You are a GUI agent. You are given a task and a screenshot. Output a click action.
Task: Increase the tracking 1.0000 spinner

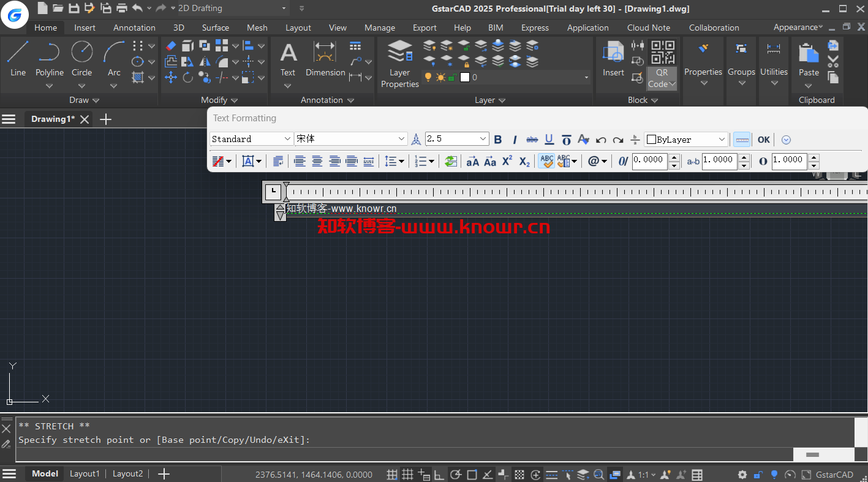click(744, 158)
